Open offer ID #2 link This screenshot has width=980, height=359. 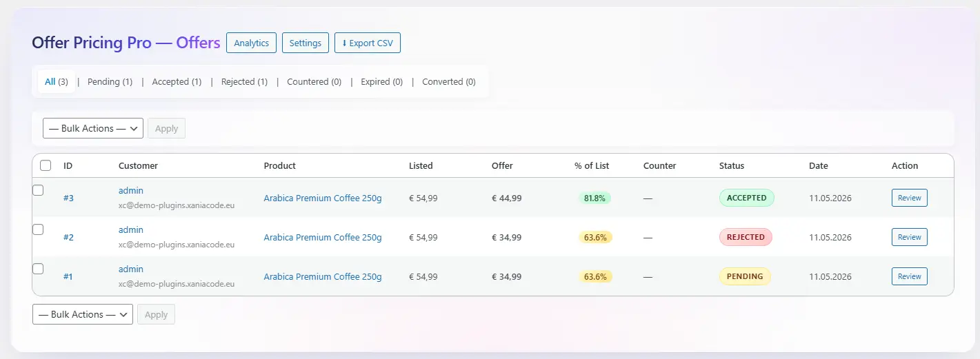pos(68,237)
